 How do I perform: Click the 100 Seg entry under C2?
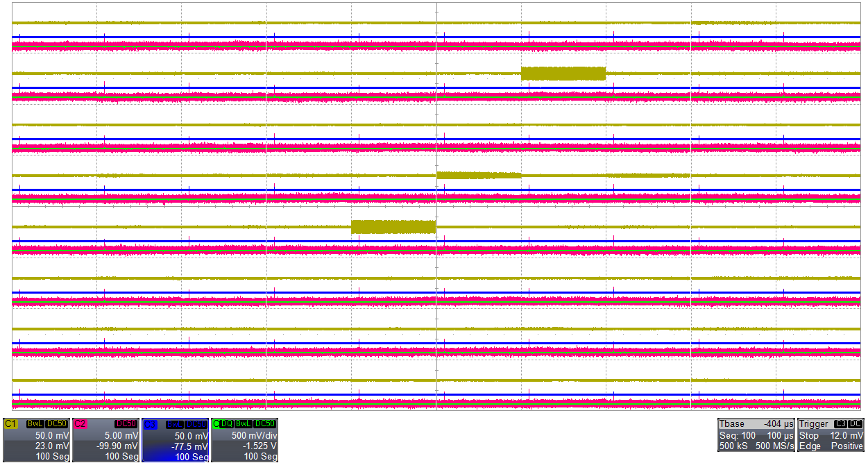pyautogui.click(x=121, y=457)
